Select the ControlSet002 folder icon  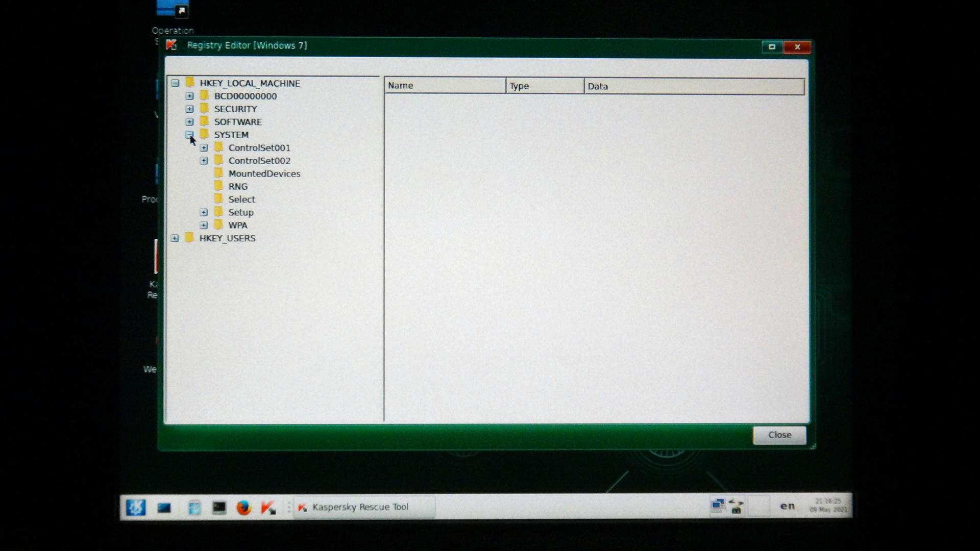[x=218, y=160]
